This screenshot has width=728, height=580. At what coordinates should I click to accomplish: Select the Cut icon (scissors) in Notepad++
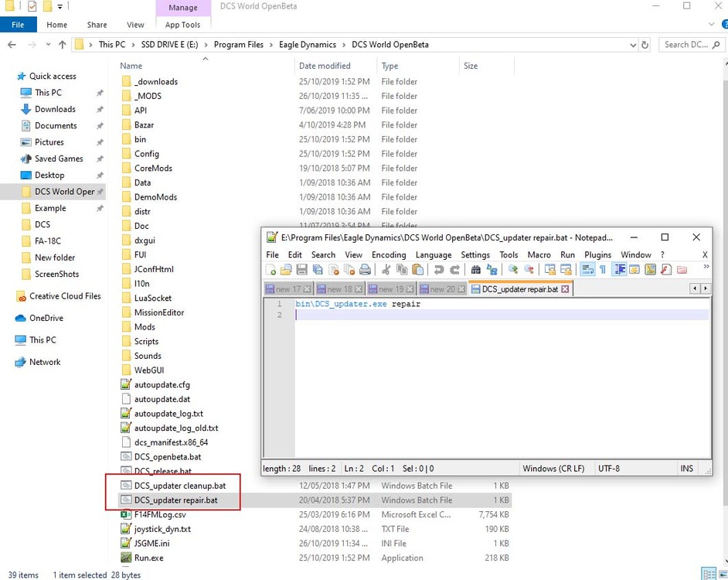[387, 271]
